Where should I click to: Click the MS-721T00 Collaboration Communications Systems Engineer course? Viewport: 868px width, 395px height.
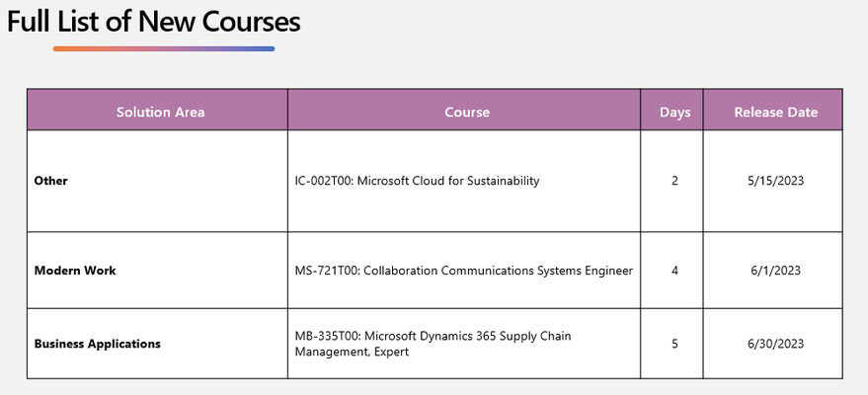tap(464, 271)
